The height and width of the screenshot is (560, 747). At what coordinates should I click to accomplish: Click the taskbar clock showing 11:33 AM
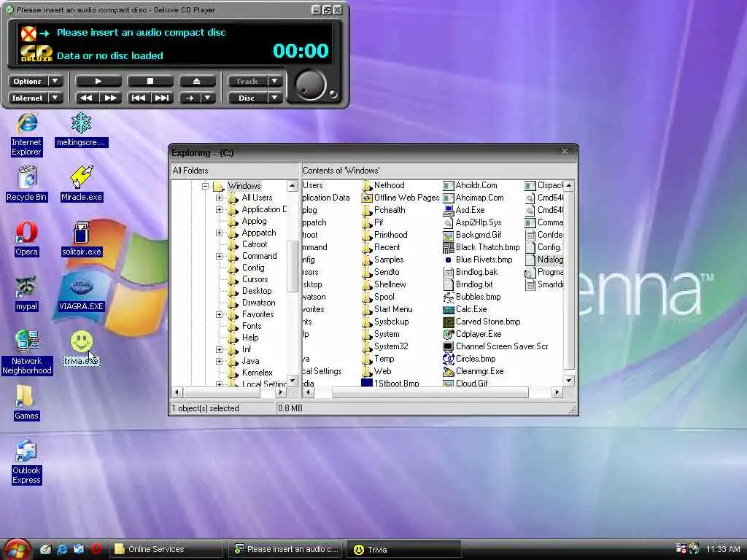[x=723, y=549]
